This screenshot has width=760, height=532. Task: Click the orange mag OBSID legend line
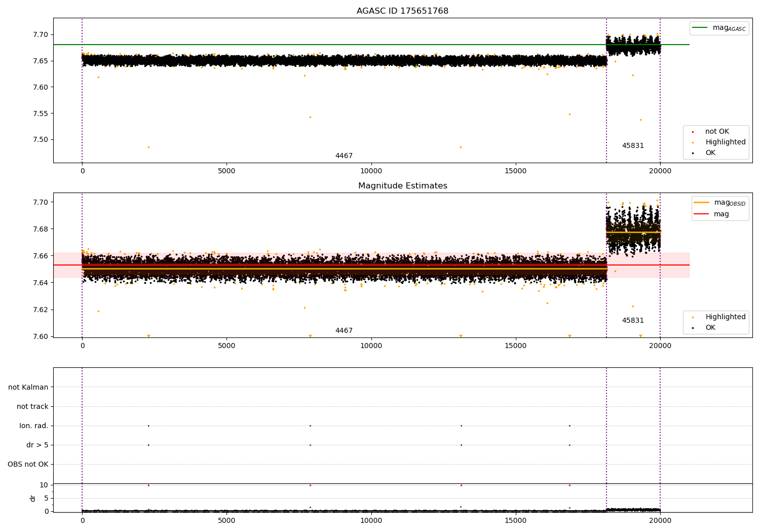pyautogui.click(x=701, y=203)
